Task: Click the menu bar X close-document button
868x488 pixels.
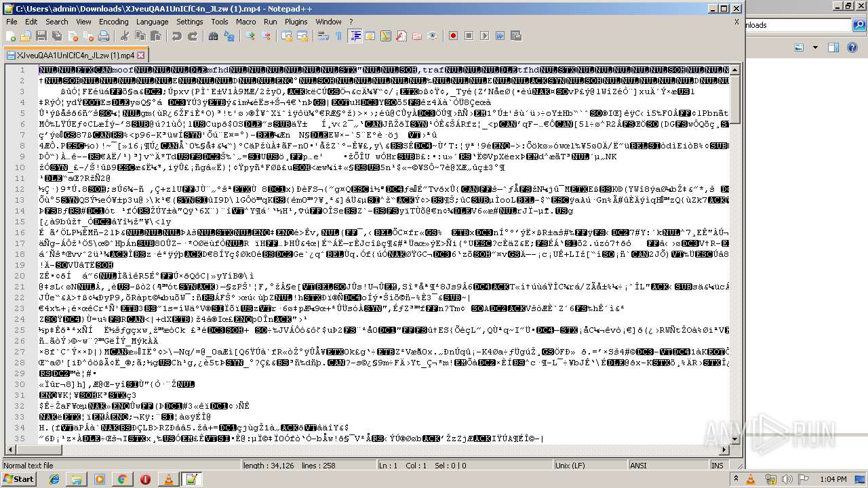Action: point(736,22)
